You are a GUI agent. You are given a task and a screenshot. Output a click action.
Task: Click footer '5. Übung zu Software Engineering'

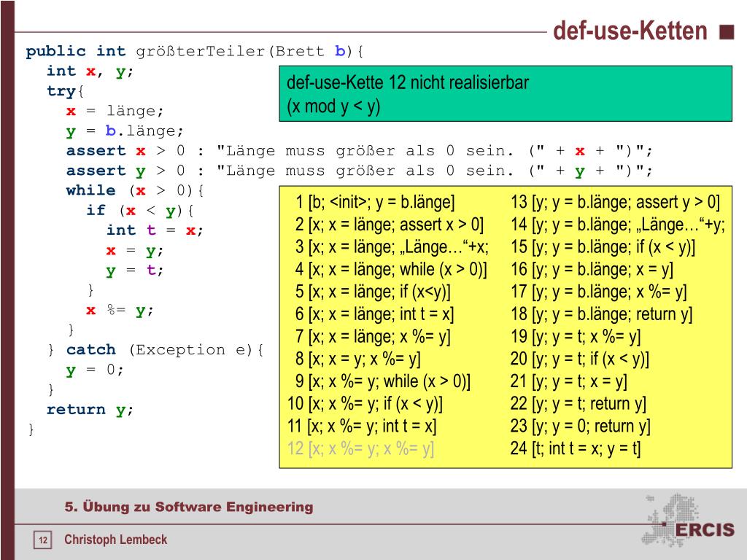189,507
